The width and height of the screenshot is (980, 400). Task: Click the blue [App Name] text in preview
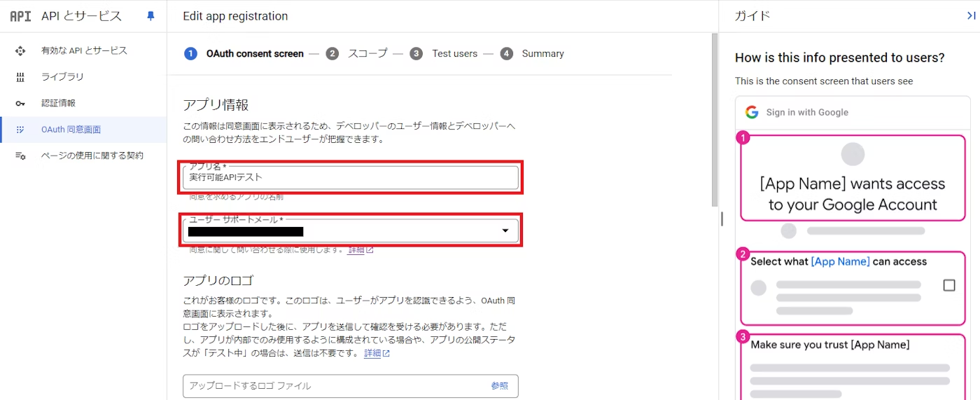pos(841,262)
